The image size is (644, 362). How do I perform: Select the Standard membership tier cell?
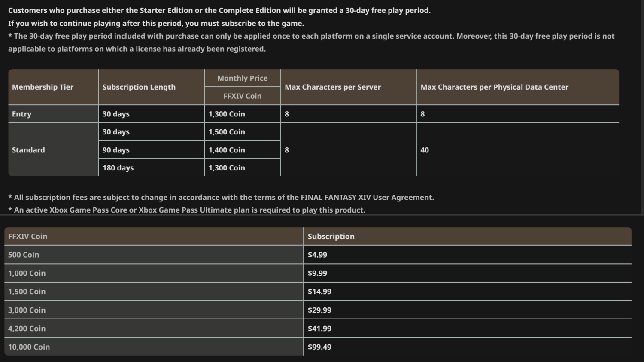click(x=28, y=150)
